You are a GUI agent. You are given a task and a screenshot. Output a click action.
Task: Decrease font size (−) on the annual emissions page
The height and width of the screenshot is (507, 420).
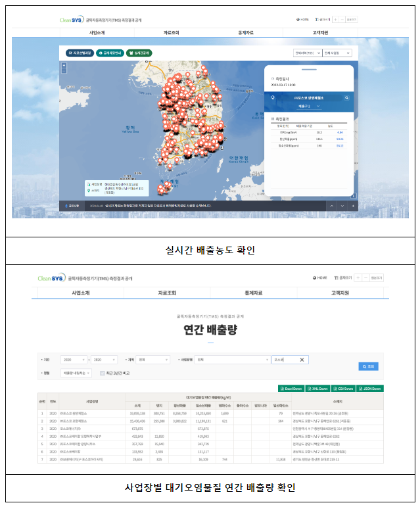[x=365, y=278]
